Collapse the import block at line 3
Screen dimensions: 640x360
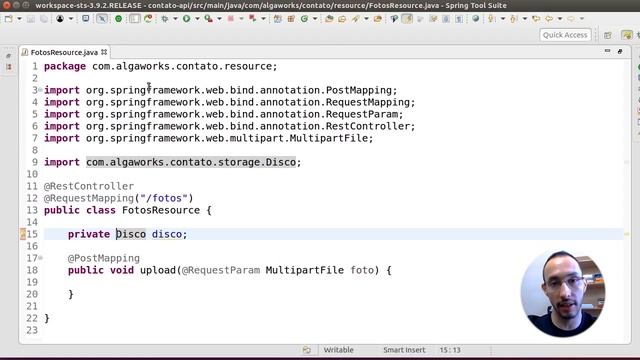[40, 90]
